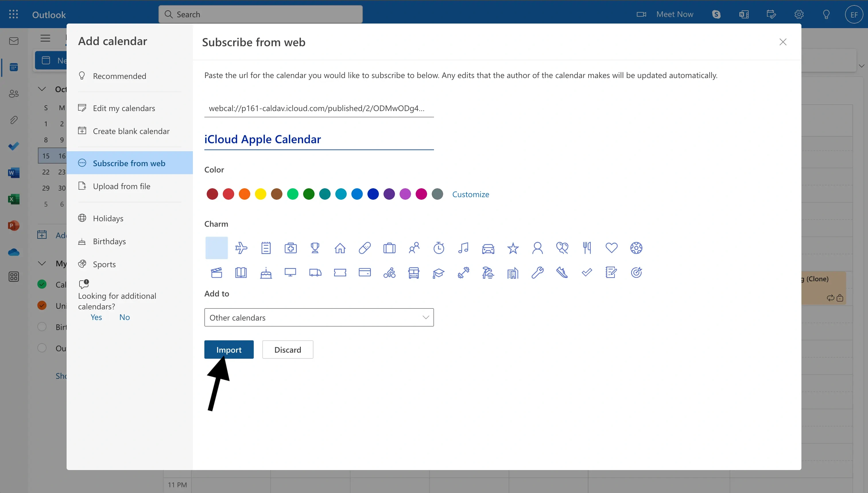
Task: Click the wrench/tools charm icon
Action: [538, 273]
